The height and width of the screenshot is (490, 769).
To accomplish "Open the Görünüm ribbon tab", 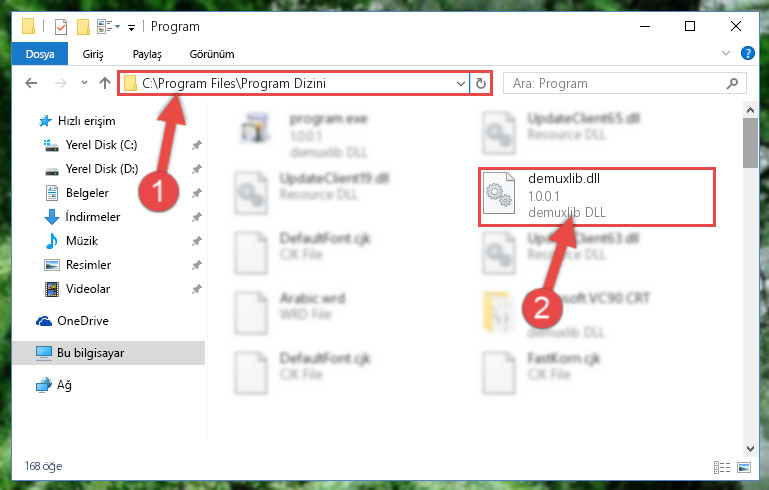I will 212,54.
